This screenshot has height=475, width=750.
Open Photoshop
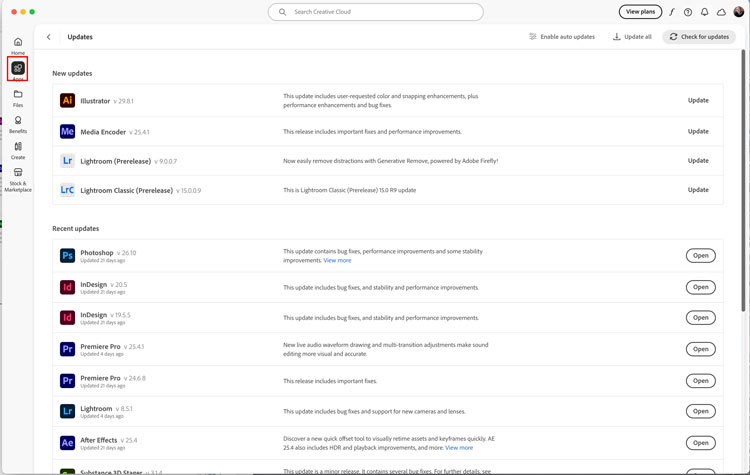pyautogui.click(x=700, y=255)
